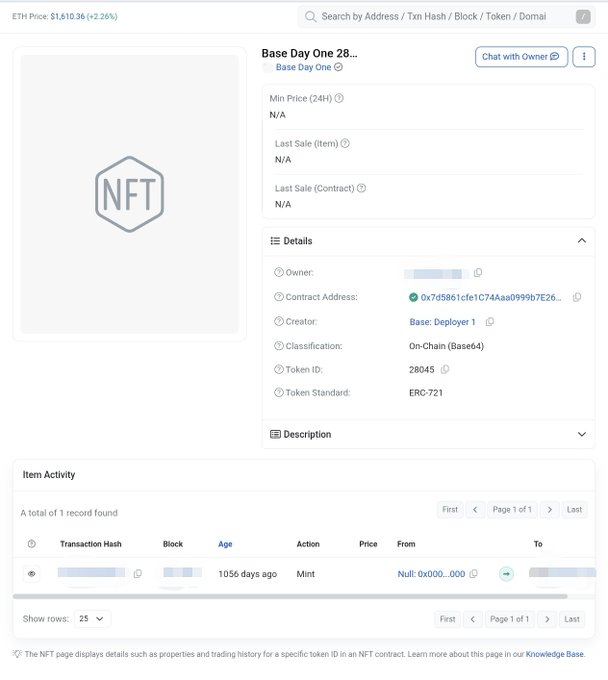Open the three-dot more options menu
608x680 pixels.
584,57
